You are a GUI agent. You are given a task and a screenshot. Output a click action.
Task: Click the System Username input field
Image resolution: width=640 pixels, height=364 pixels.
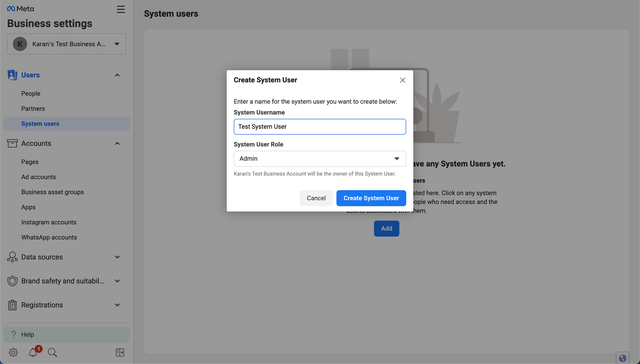tap(320, 127)
